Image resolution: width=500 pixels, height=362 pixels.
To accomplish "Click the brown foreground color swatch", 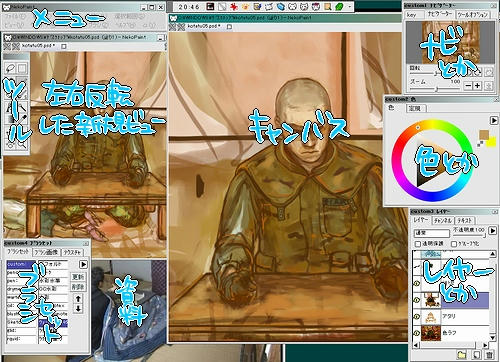I will (x=484, y=135).
